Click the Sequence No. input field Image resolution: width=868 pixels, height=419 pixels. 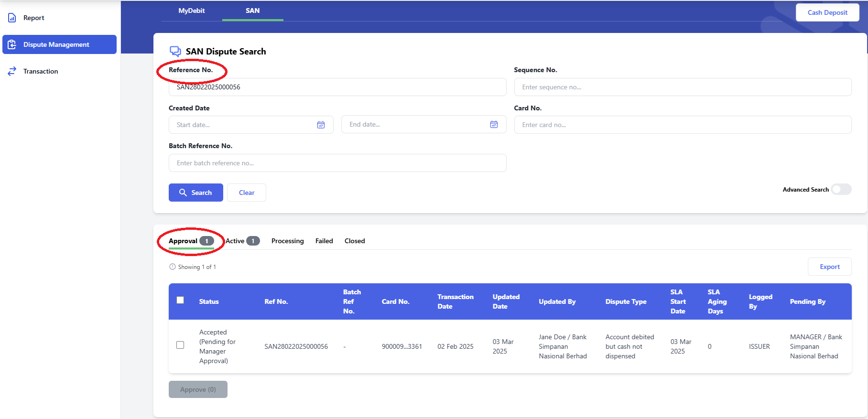click(x=683, y=87)
